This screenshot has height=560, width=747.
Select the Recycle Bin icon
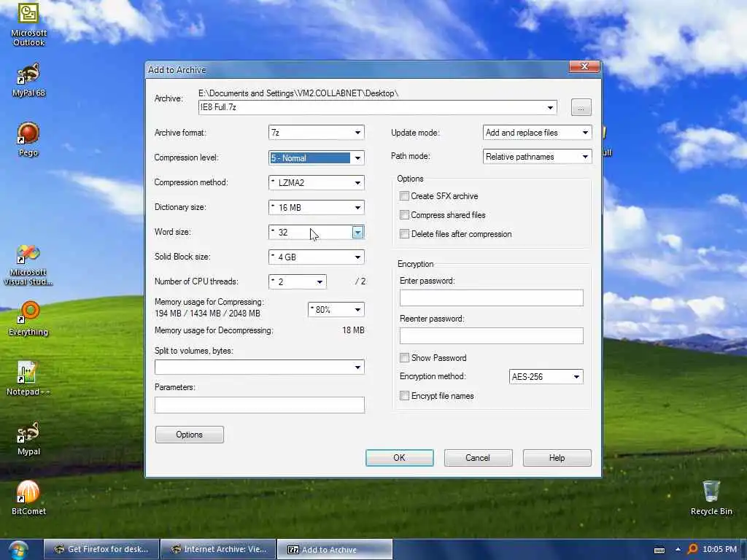(711, 498)
